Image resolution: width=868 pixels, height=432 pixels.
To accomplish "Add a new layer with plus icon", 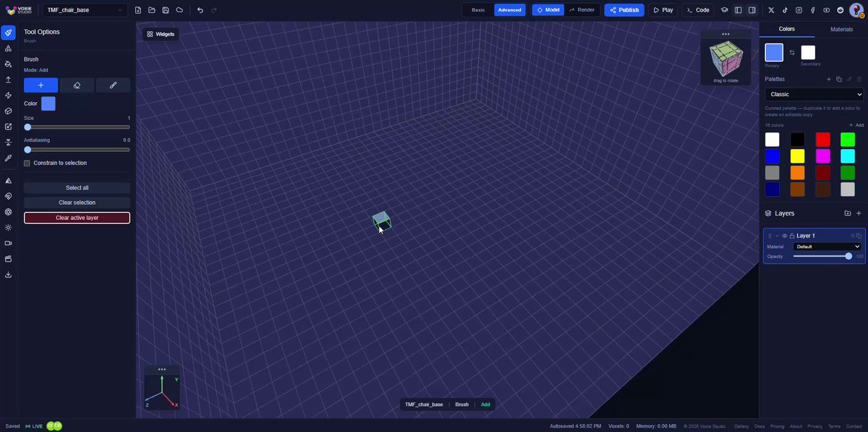I will tap(859, 213).
